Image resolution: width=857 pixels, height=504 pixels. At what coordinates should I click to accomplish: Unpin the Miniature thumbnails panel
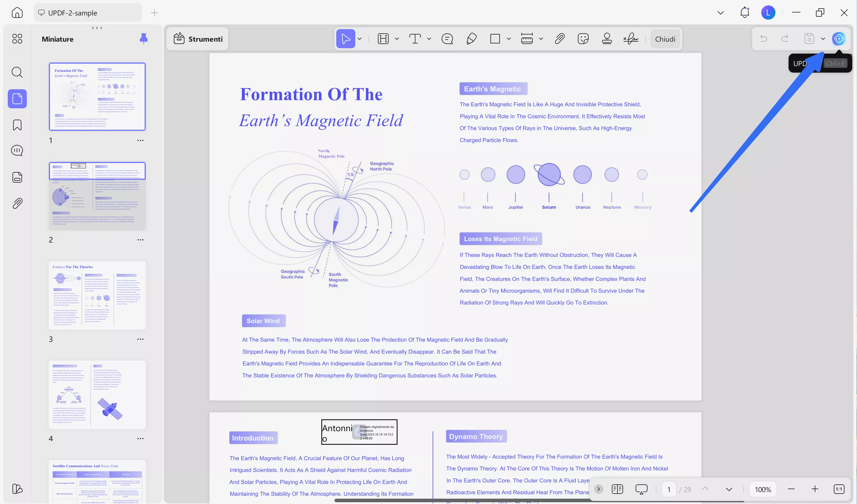click(143, 39)
